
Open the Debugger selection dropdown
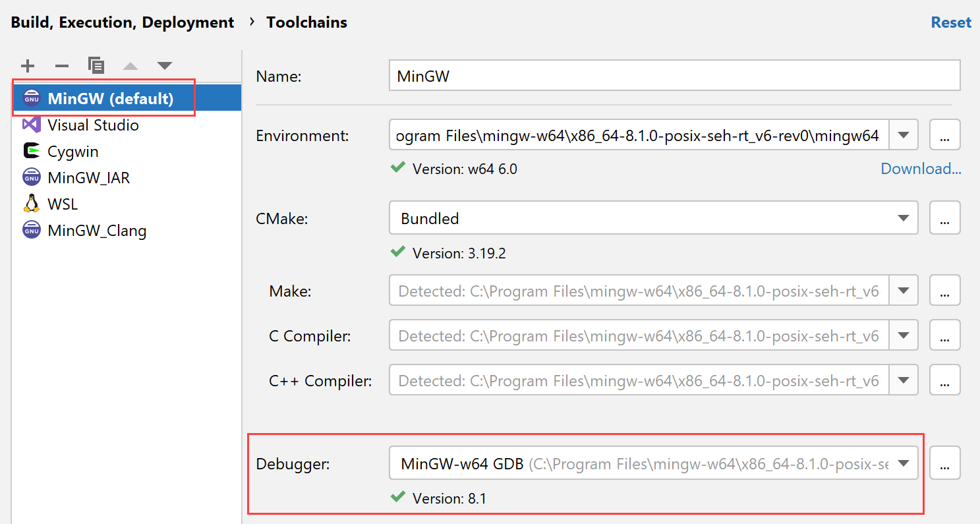904,463
